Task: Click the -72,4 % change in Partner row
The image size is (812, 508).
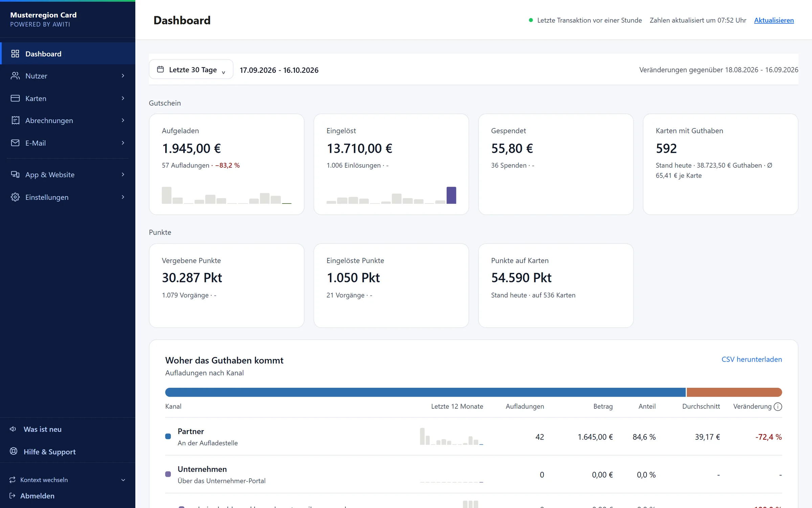Action: pos(768,437)
